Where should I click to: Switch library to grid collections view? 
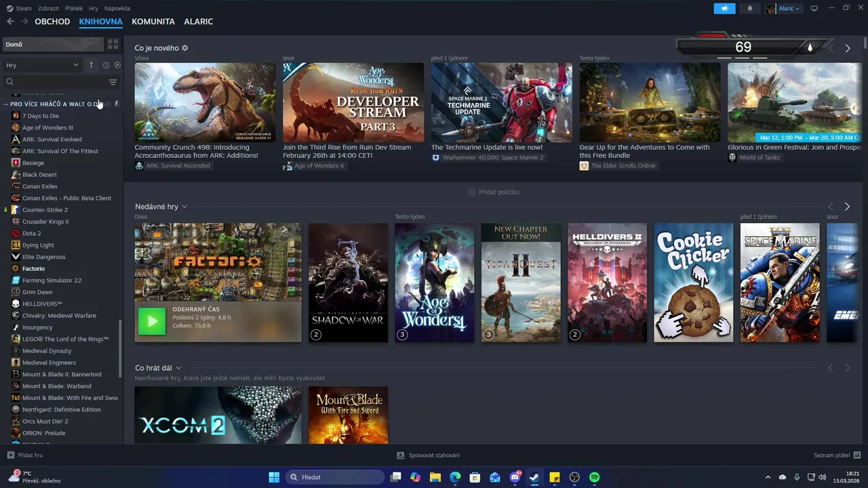coord(113,44)
